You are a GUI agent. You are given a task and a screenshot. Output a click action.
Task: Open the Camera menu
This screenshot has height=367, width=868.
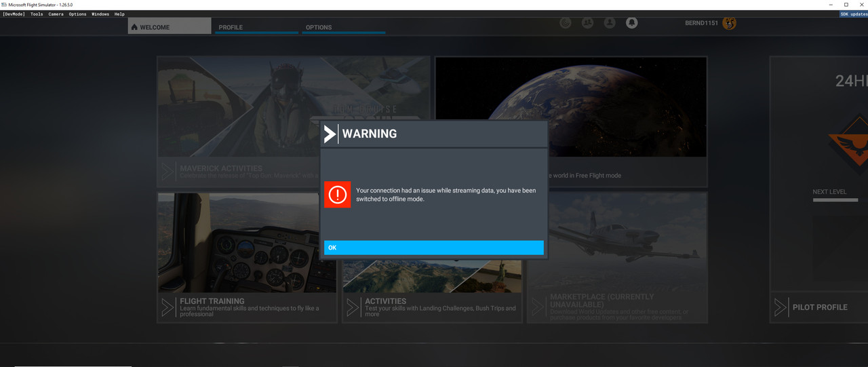56,14
